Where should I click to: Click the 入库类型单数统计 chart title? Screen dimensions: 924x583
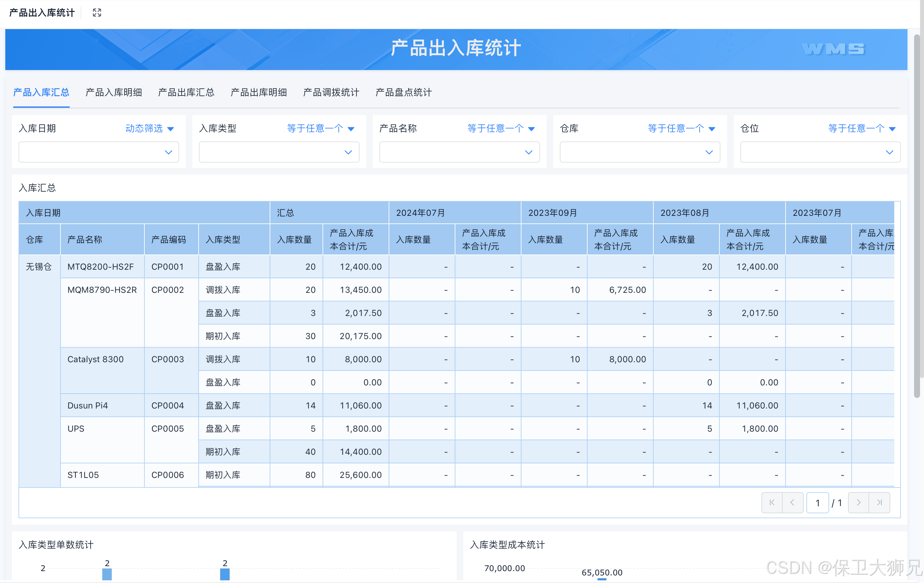pyautogui.click(x=56, y=545)
